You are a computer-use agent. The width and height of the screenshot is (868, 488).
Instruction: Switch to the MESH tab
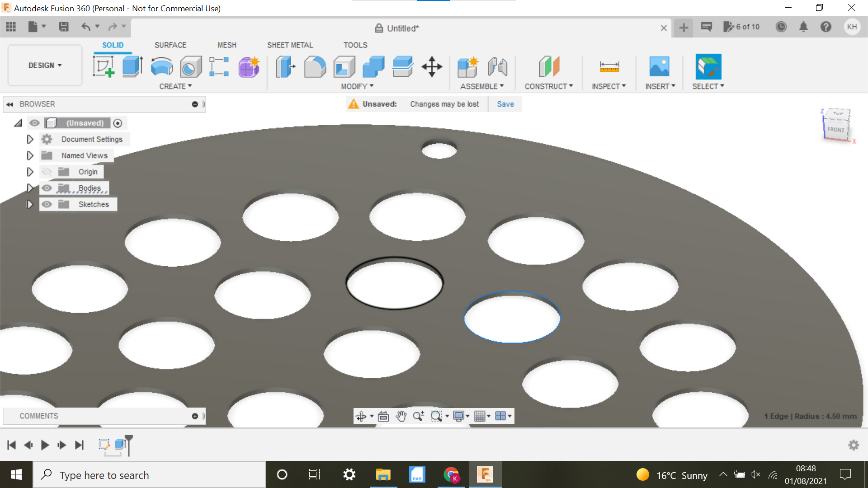(227, 45)
